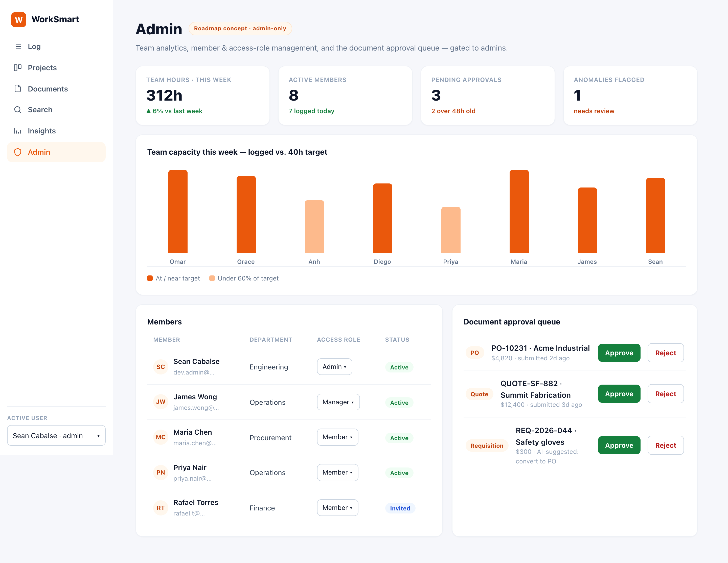
Task: Click Grace's capacity bar
Action: tap(246, 215)
